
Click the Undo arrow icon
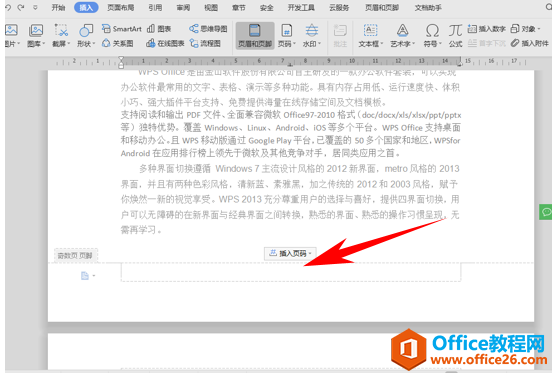pyautogui.click(x=8, y=7)
